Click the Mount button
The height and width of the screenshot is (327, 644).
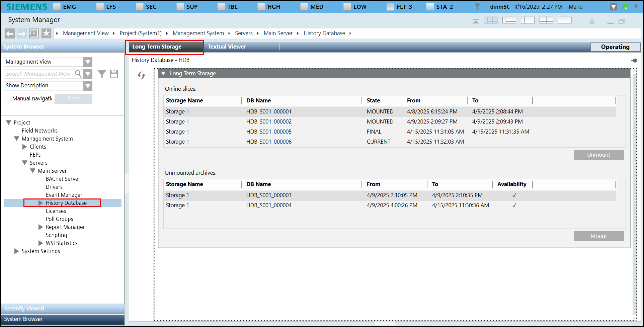pyautogui.click(x=598, y=236)
